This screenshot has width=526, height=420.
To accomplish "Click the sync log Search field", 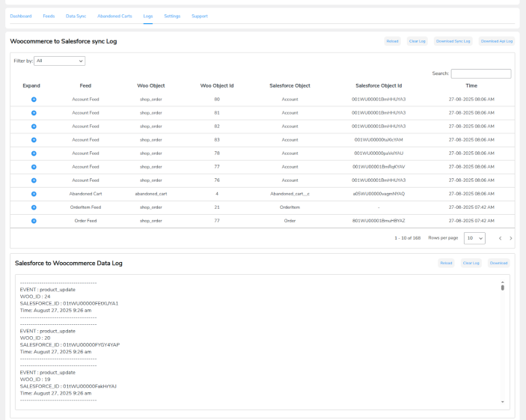I will click(480, 73).
